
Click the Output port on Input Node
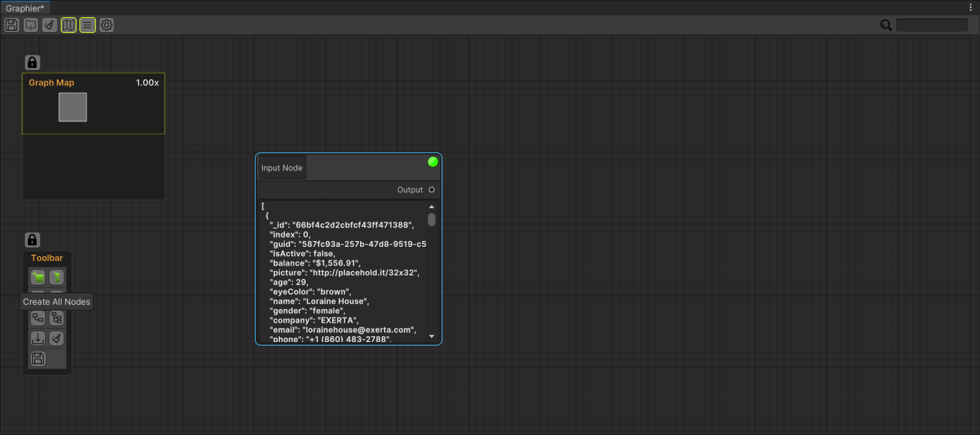432,189
